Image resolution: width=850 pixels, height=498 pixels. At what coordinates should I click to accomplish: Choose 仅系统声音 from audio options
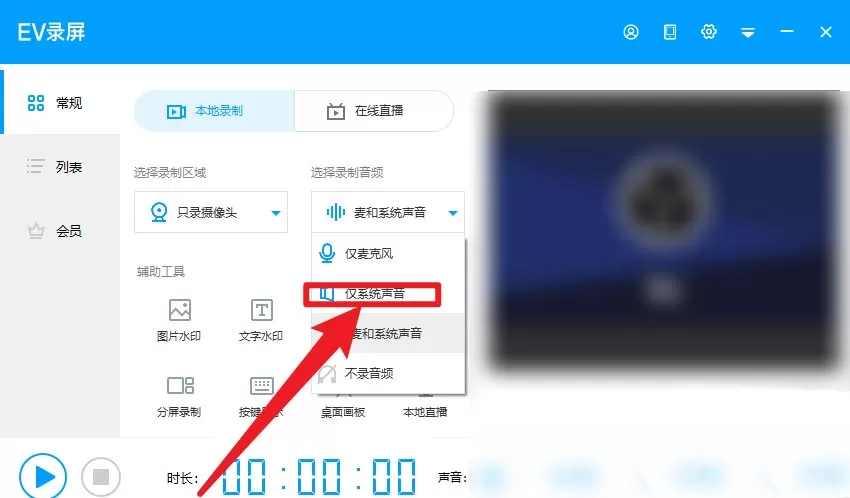pyautogui.click(x=388, y=294)
